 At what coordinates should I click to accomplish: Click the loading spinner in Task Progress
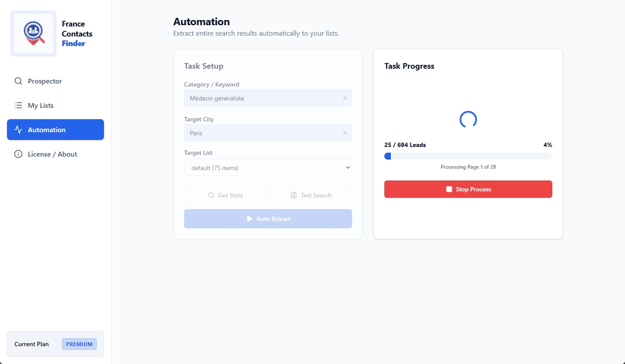(x=468, y=119)
